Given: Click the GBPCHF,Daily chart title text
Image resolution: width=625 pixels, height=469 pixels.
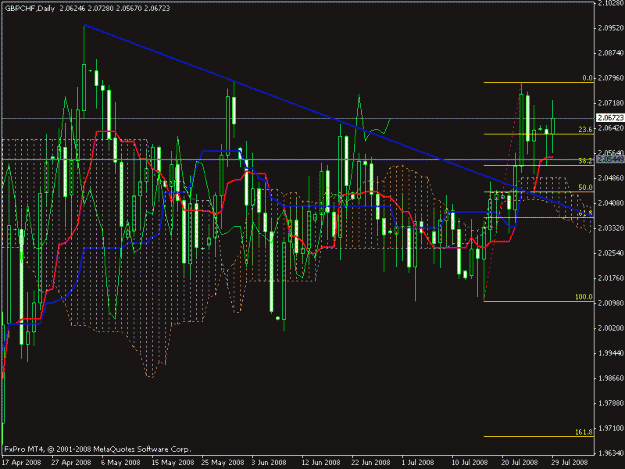Looking at the screenshot, I should pyautogui.click(x=30, y=8).
